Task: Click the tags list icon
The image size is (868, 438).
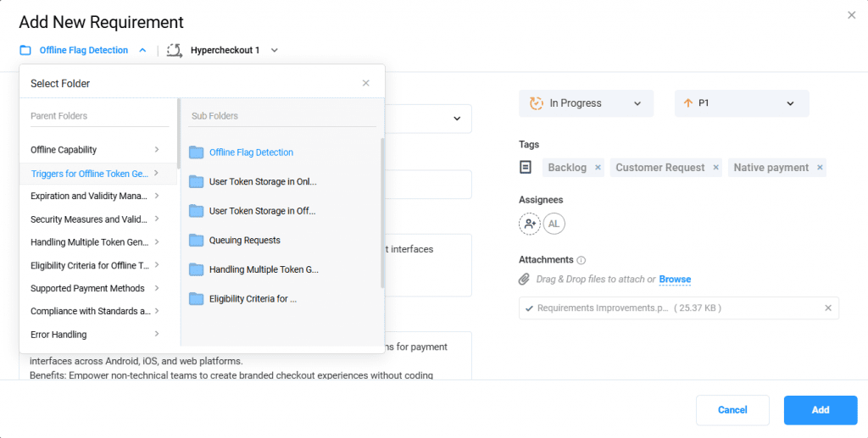Action: (526, 168)
